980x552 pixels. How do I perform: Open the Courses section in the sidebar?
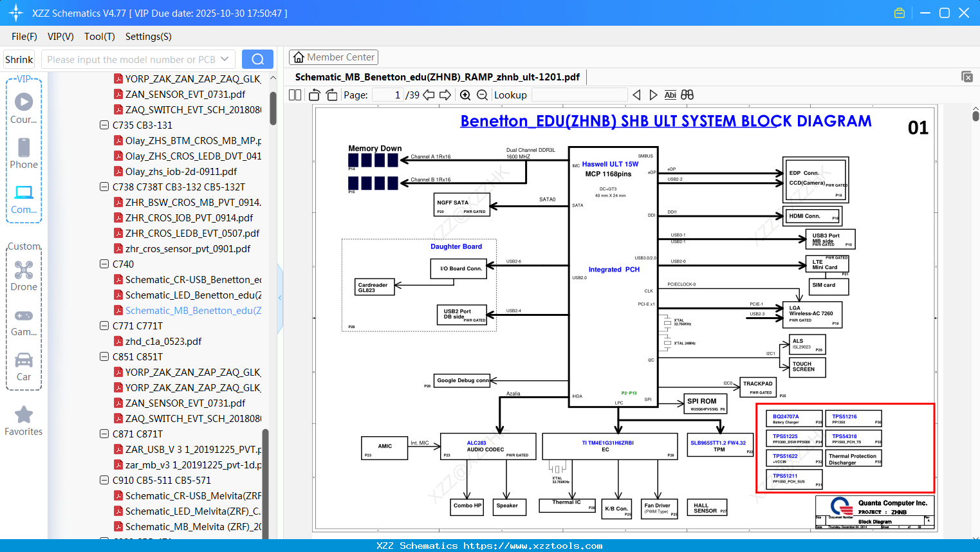[x=24, y=108]
